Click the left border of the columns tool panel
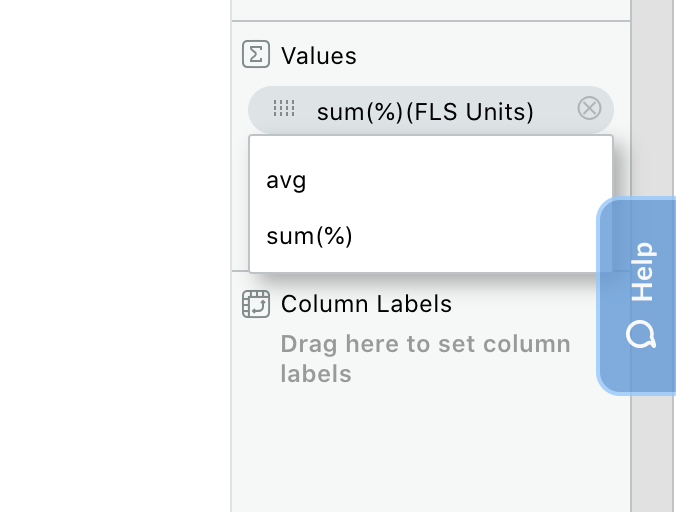This screenshot has width=676, height=512. point(232,256)
